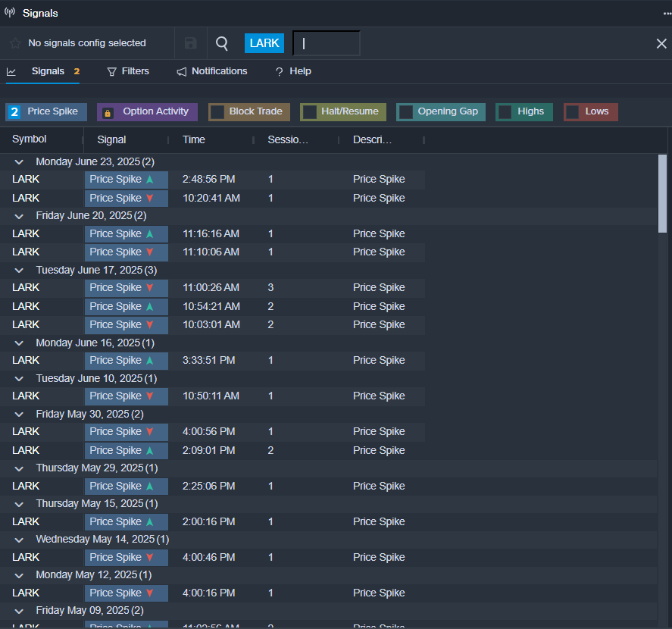Click the Filters funnel icon

click(111, 71)
